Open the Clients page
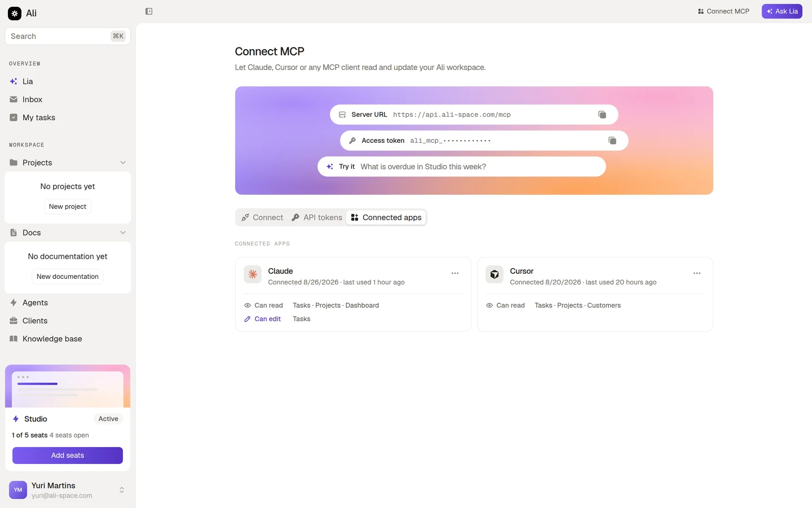 point(68,321)
